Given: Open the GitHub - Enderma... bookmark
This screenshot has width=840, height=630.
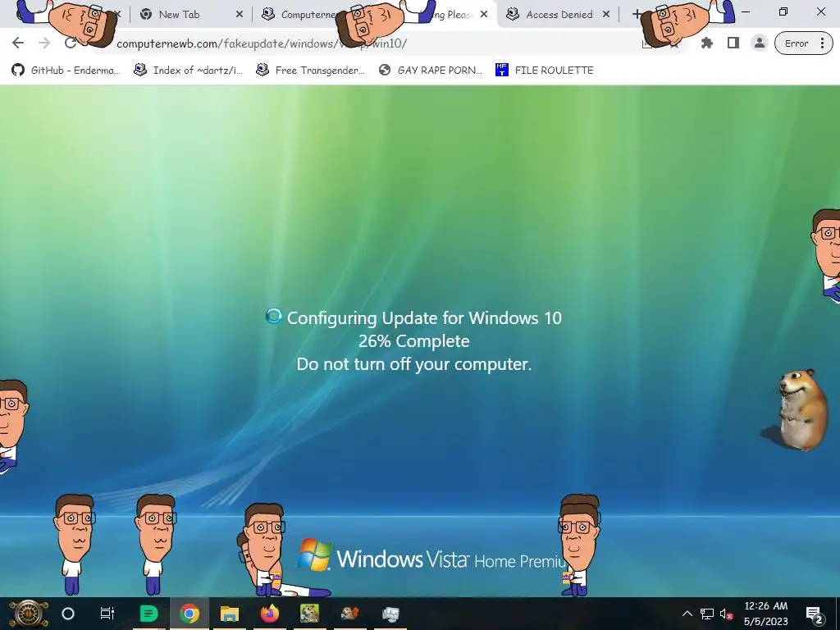Looking at the screenshot, I should coord(66,71).
